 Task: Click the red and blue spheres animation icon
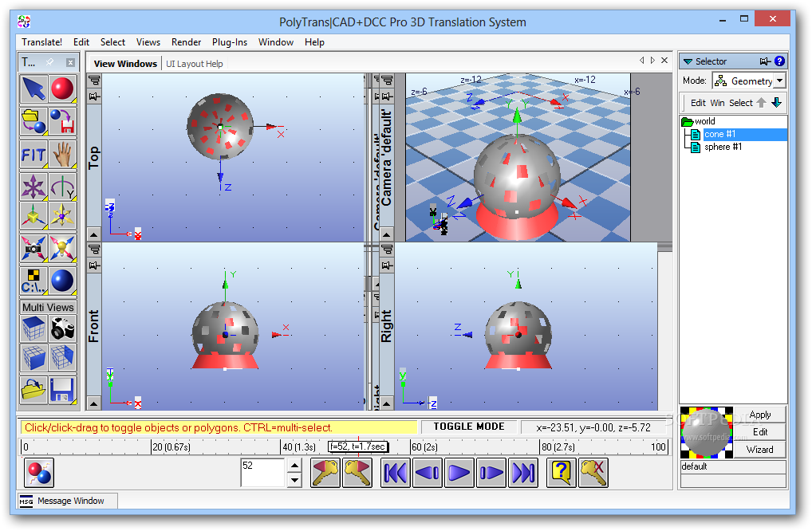(x=39, y=473)
